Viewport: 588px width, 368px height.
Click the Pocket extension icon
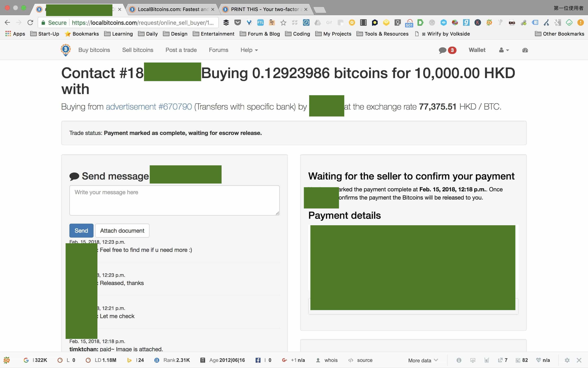coord(237,23)
